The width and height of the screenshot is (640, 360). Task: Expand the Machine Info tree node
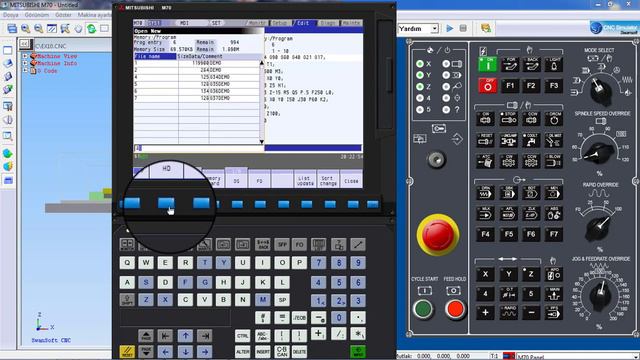(x=25, y=63)
